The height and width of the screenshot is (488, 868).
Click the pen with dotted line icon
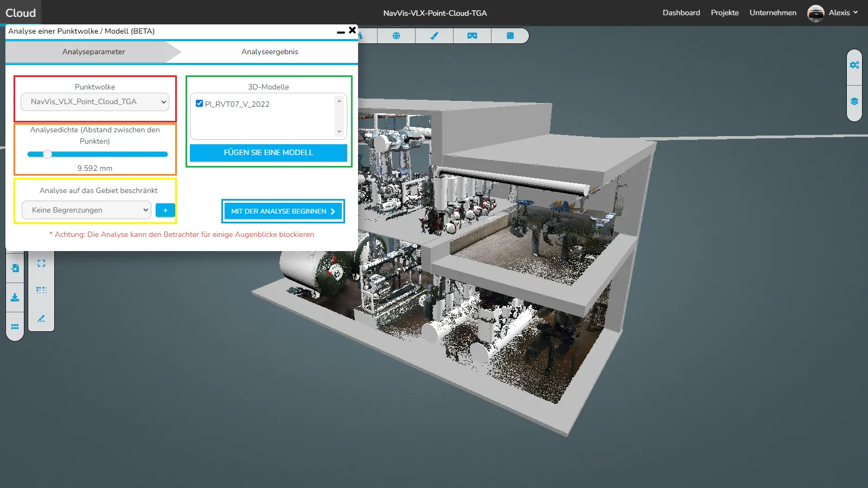41,319
